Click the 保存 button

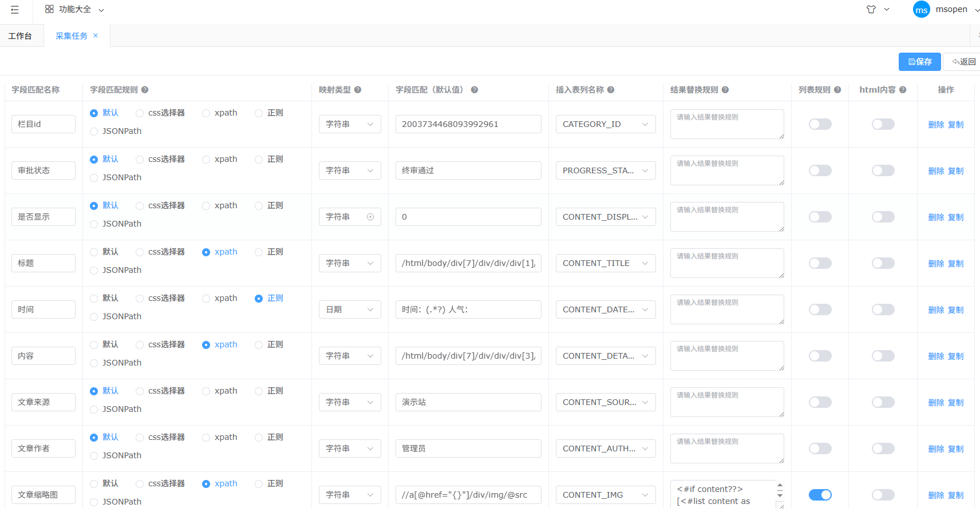[x=919, y=62]
